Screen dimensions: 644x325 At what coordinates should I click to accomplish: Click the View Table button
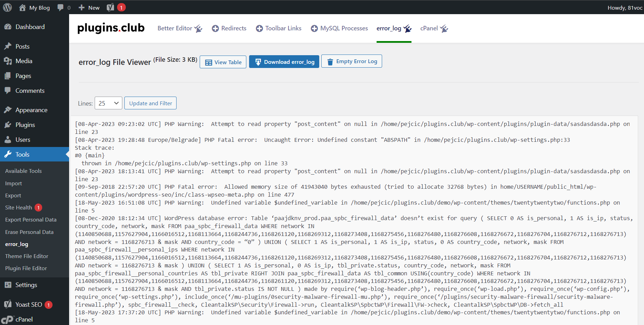click(223, 62)
